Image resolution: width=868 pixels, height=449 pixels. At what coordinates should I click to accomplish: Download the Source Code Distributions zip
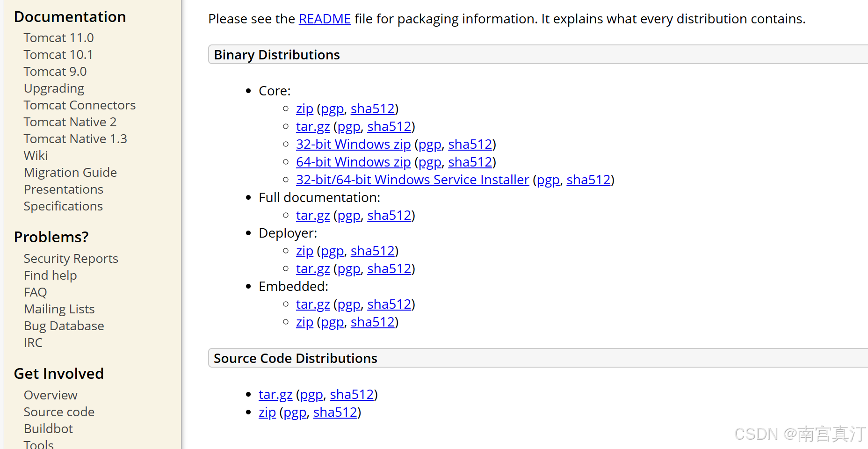pyautogui.click(x=267, y=413)
